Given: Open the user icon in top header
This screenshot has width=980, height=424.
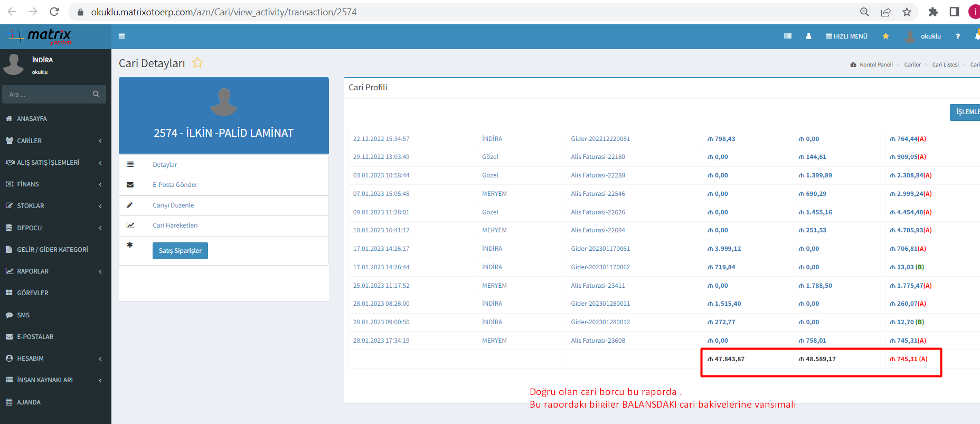Looking at the screenshot, I should pyautogui.click(x=808, y=36).
